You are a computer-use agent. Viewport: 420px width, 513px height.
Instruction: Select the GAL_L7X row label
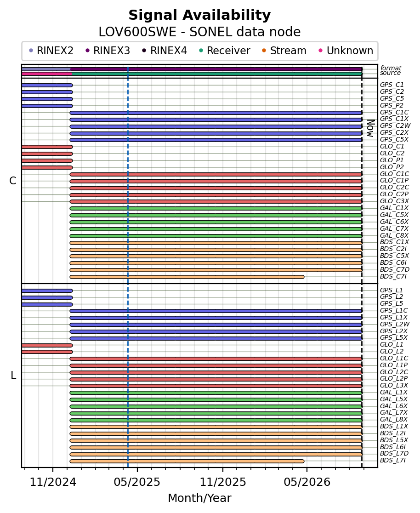pyautogui.click(x=394, y=412)
